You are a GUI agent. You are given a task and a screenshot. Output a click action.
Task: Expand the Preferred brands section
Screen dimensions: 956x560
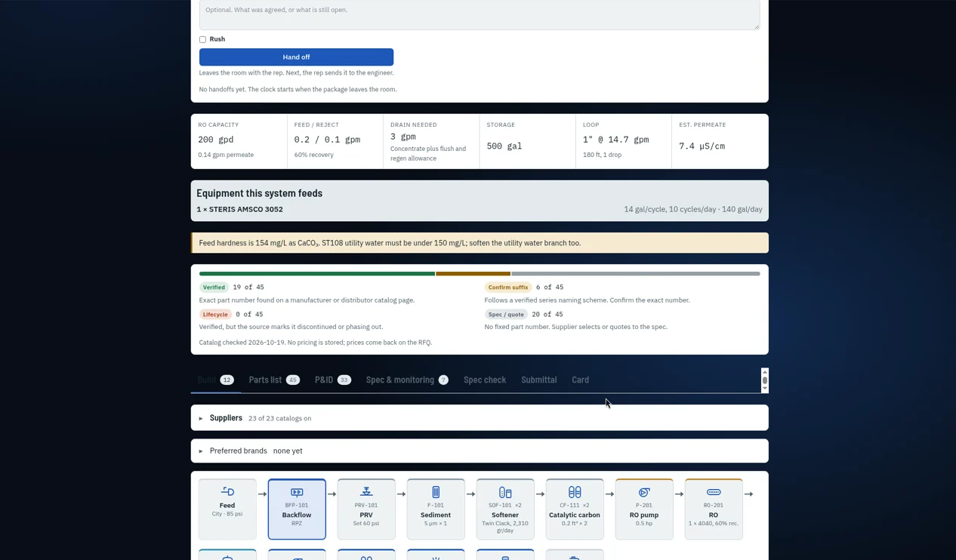point(480,451)
